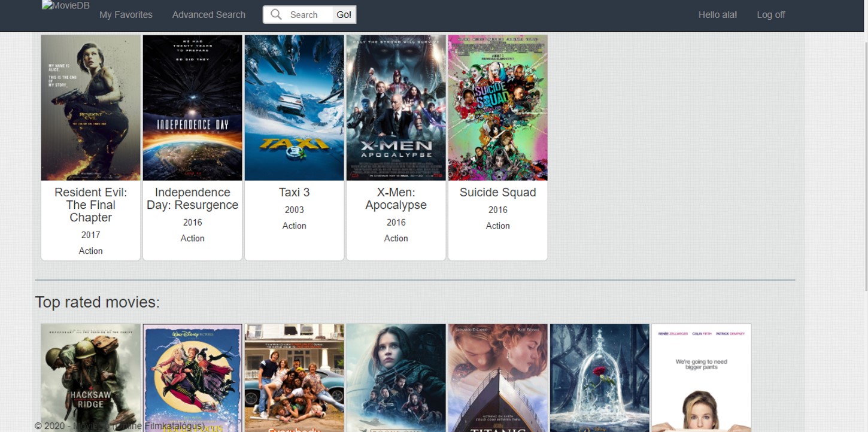Open the Suicide Squad poster
The width and height of the screenshot is (868, 432).
(498, 108)
